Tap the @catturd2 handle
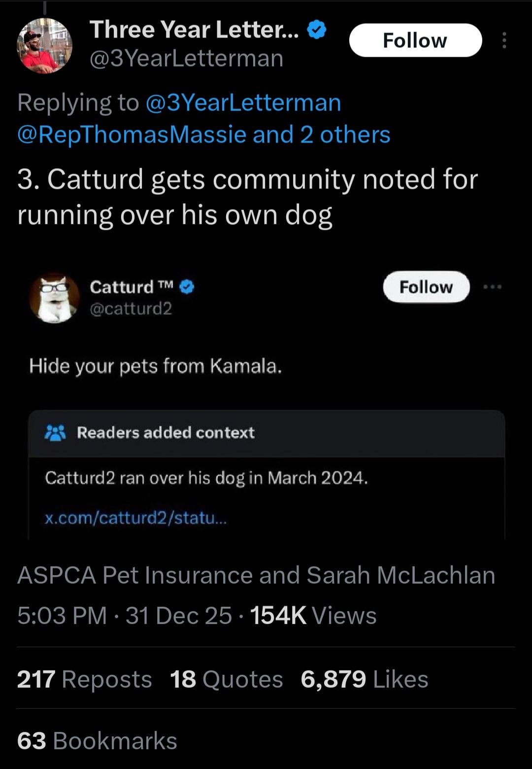Image resolution: width=532 pixels, height=769 pixels. pyautogui.click(x=131, y=309)
